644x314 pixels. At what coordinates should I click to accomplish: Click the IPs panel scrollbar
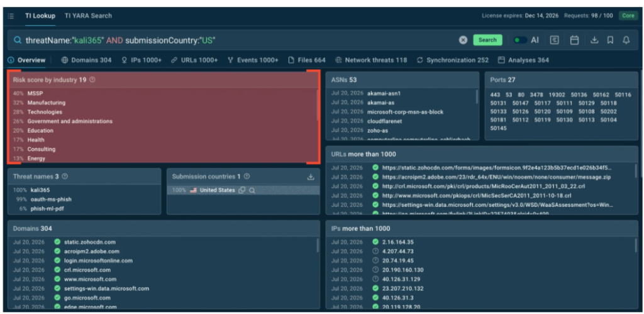[x=636, y=245]
